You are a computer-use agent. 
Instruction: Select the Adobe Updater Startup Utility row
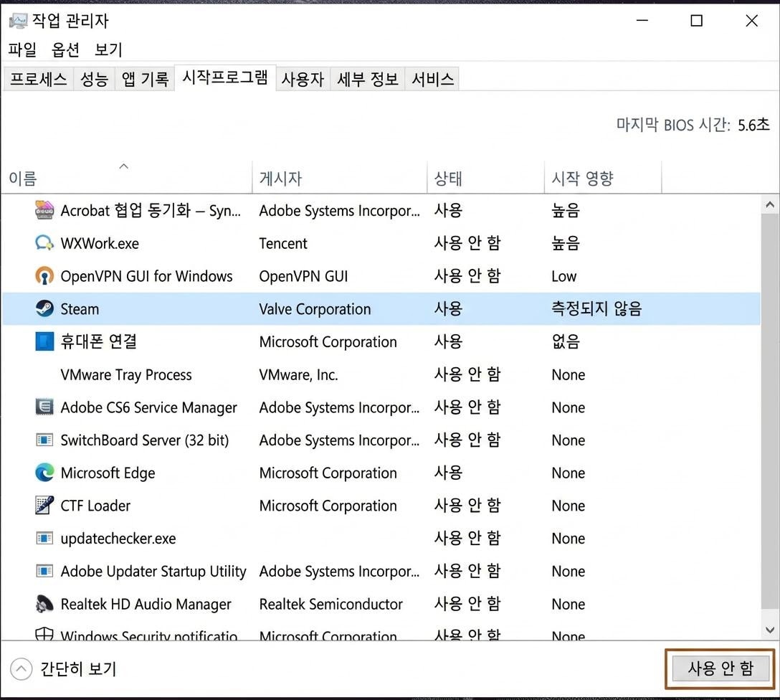pyautogui.click(x=154, y=571)
